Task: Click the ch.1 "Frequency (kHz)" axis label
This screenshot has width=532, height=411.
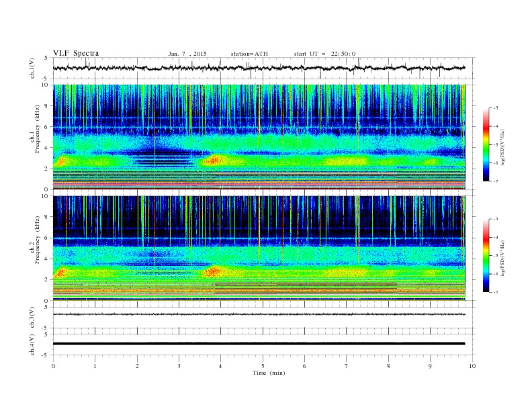Action: click(x=38, y=129)
